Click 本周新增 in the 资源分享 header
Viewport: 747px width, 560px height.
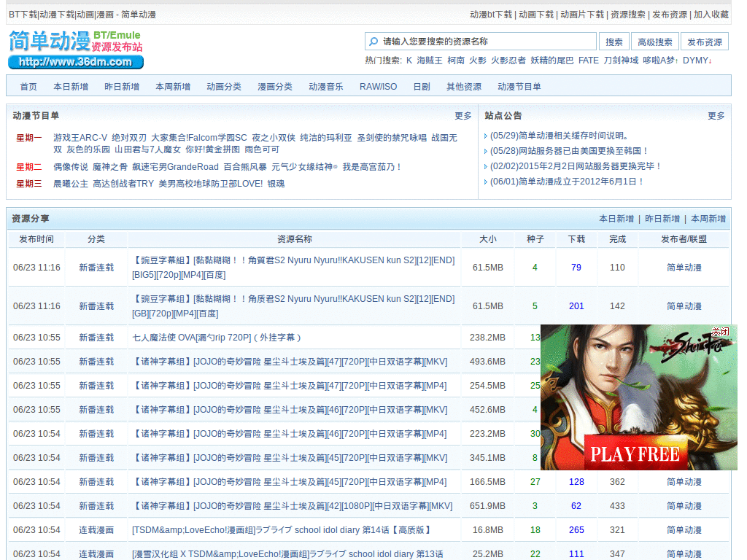(x=708, y=219)
